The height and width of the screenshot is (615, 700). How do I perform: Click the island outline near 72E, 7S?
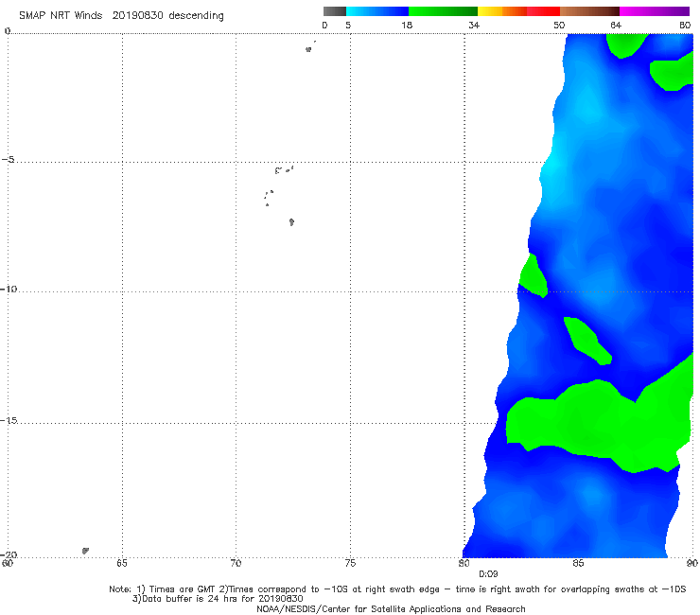[x=291, y=222]
